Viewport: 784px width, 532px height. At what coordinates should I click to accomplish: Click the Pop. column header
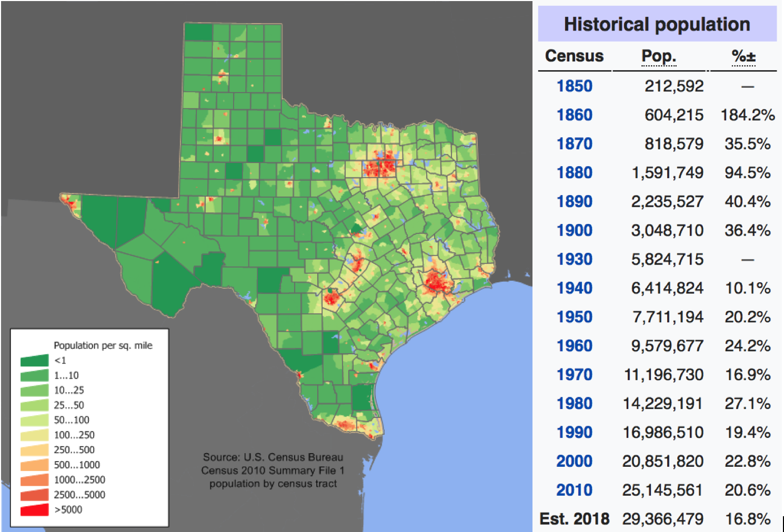[659, 57]
